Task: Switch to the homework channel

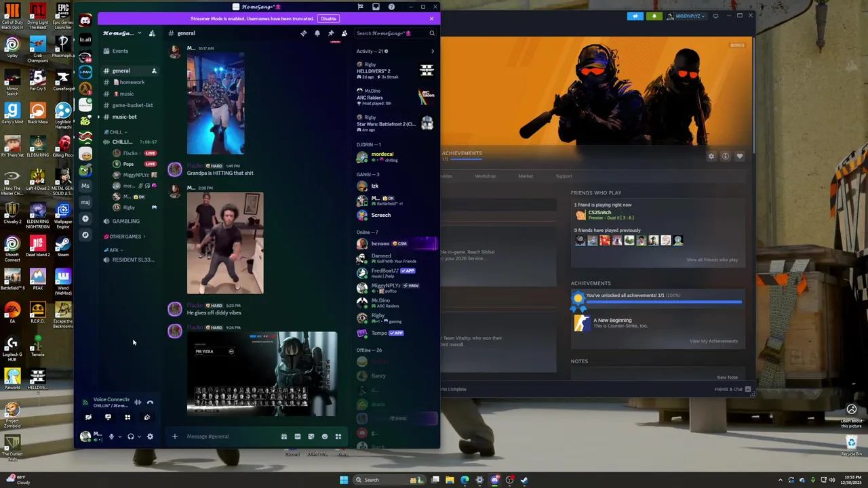Action: pos(129,82)
